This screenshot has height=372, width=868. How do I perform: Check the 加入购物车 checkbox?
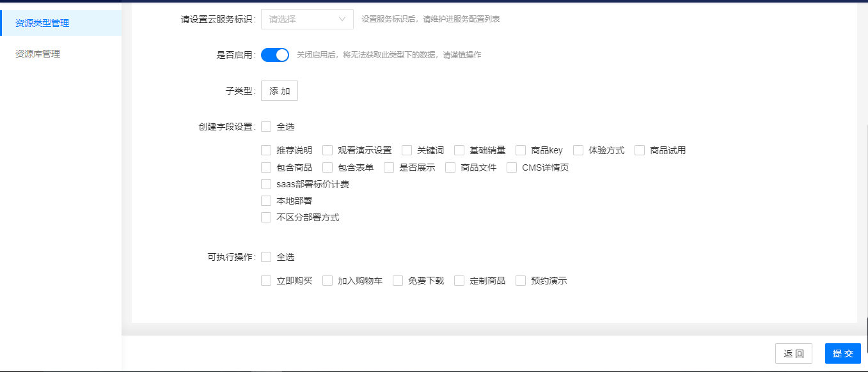(328, 281)
